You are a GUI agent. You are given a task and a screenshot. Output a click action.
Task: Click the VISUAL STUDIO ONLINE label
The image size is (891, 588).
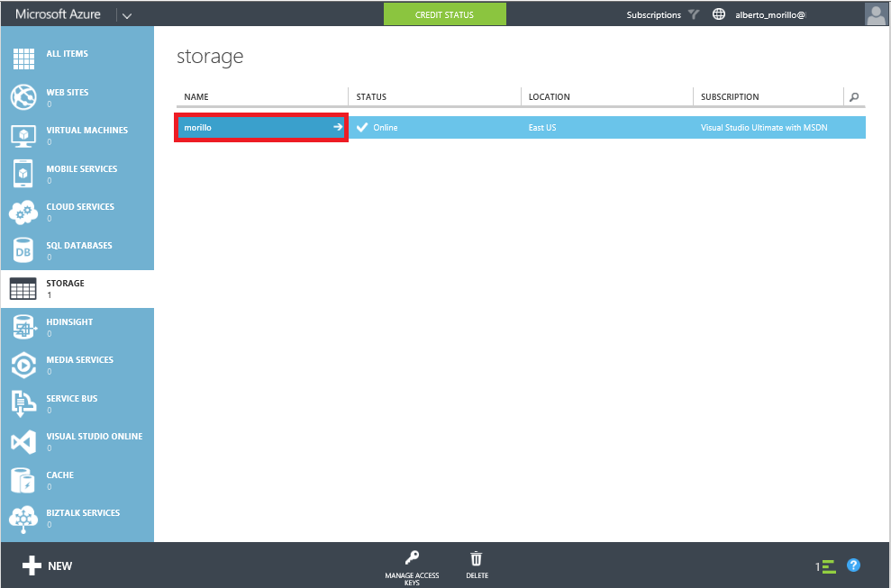(95, 437)
